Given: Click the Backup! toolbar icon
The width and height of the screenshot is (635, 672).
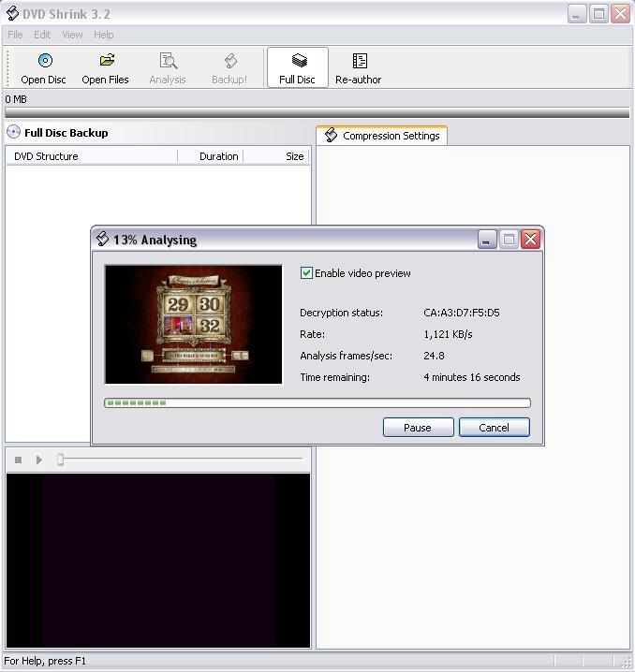Looking at the screenshot, I should (x=230, y=61).
